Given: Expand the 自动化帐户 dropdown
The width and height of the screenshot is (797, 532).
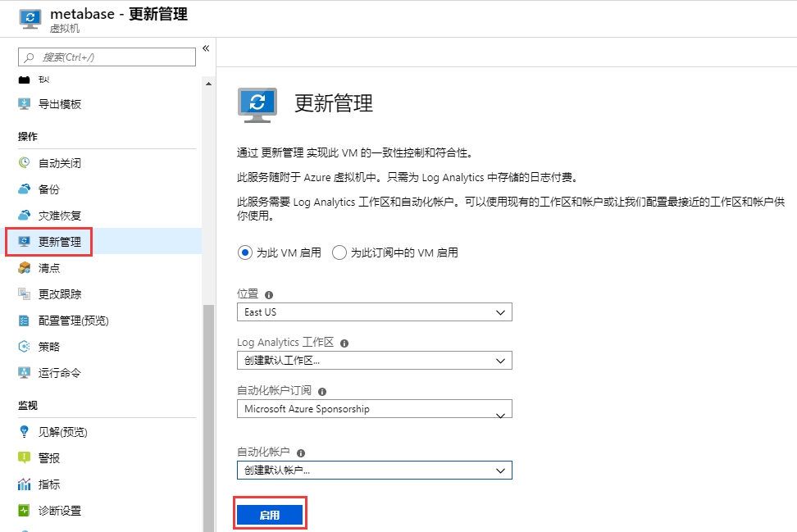Looking at the screenshot, I should (374, 470).
